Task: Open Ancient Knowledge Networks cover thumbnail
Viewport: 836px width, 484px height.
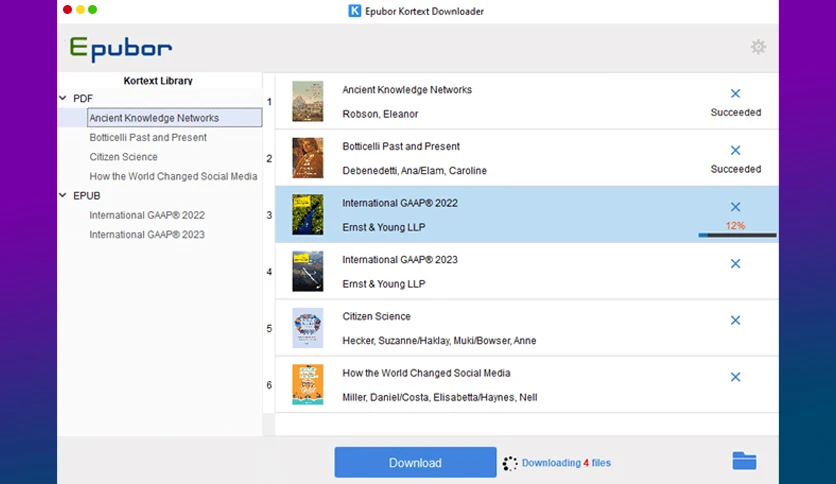Action: [x=308, y=101]
